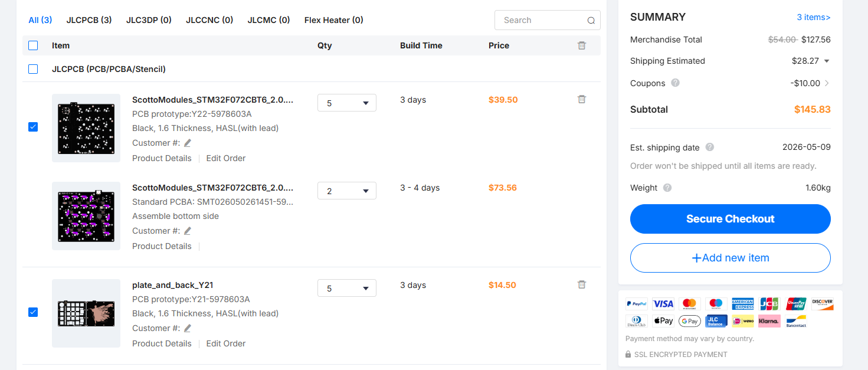Open the ScottoModules PCB prototype thumbnail
Viewport: 868px width, 370px height.
point(86,128)
